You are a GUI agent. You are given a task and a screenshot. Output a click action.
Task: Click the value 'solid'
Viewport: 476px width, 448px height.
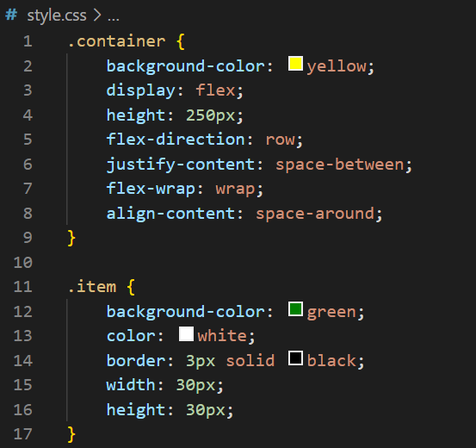pos(250,361)
